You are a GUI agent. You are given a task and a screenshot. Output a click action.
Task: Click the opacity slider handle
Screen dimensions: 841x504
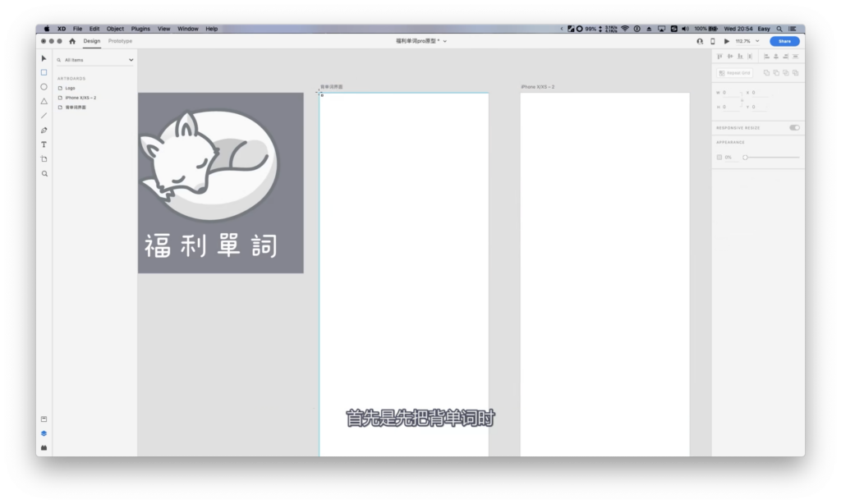[745, 157]
